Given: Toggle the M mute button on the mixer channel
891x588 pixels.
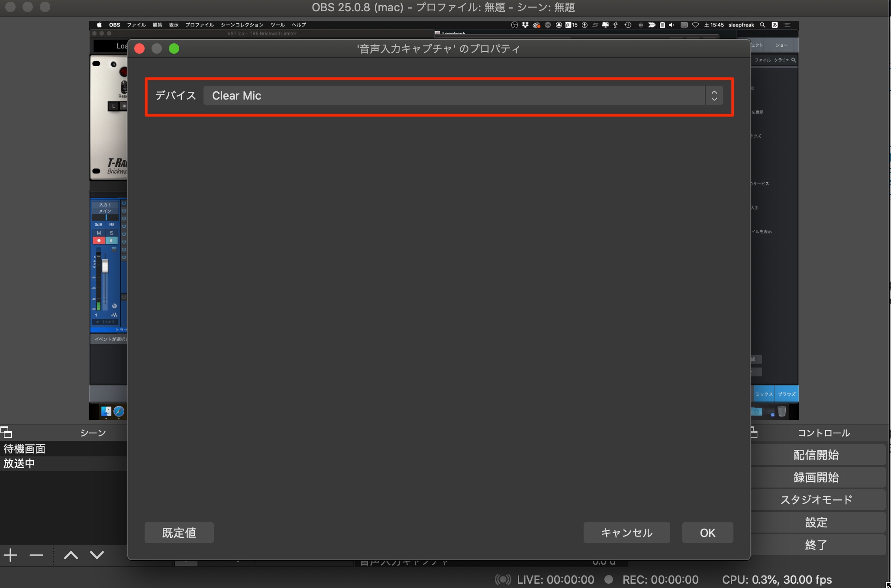Looking at the screenshot, I should pyautogui.click(x=99, y=233).
